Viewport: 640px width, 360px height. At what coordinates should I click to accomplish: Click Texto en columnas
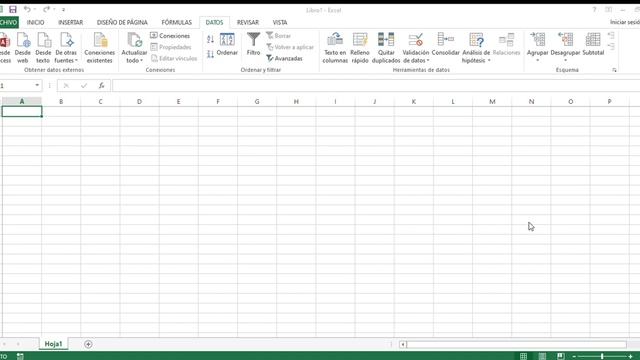335,48
